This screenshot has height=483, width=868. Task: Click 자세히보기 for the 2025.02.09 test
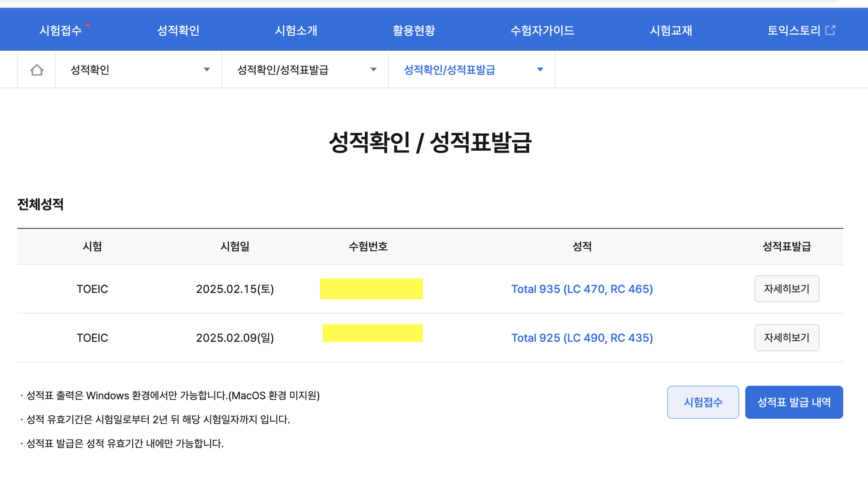(787, 338)
